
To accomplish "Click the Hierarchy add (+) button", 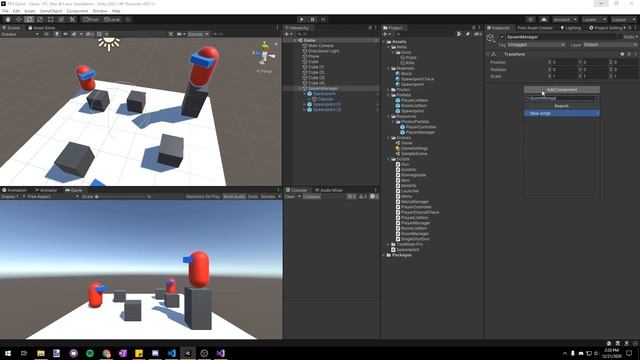I will click(288, 34).
